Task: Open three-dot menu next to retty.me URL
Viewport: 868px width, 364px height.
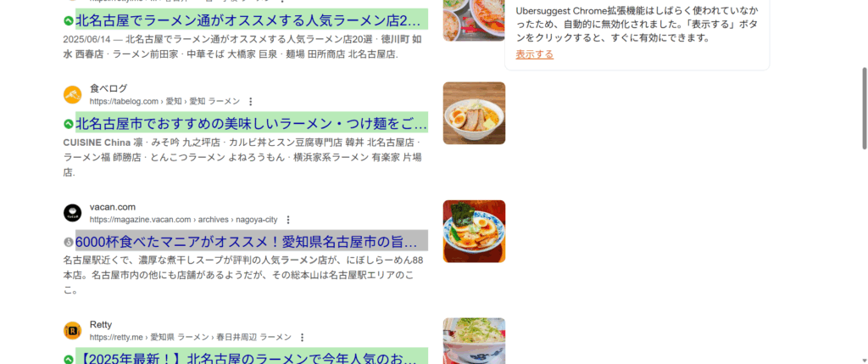Action: click(302, 338)
